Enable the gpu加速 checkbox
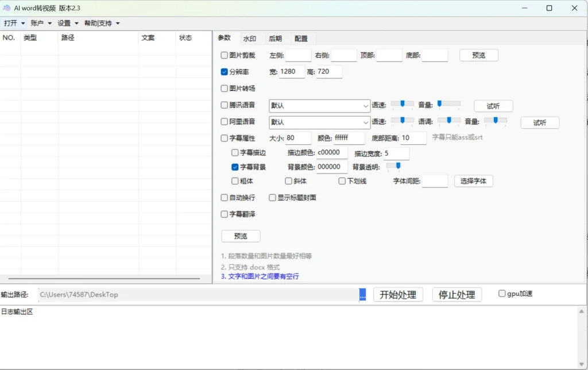 coord(502,294)
